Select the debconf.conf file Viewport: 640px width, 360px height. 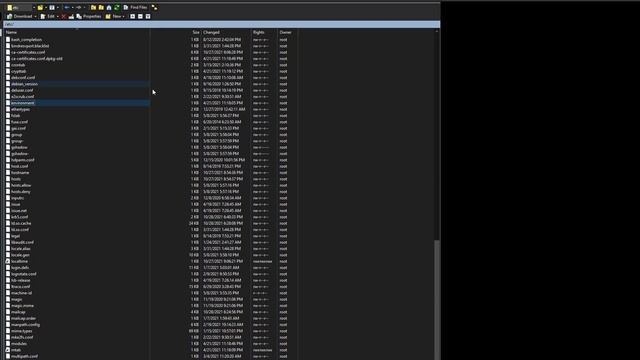23,78
